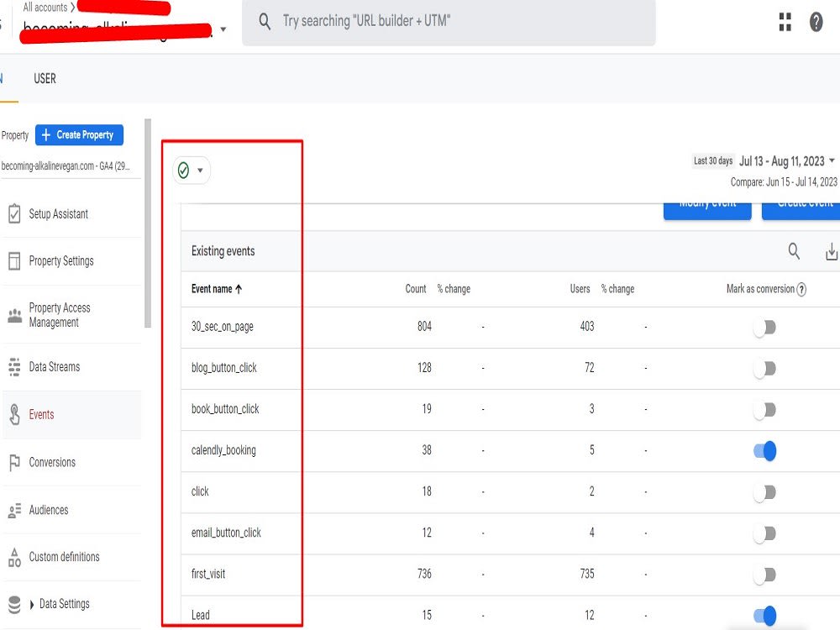
Task: Click the Data Streams icon
Action: (14, 367)
